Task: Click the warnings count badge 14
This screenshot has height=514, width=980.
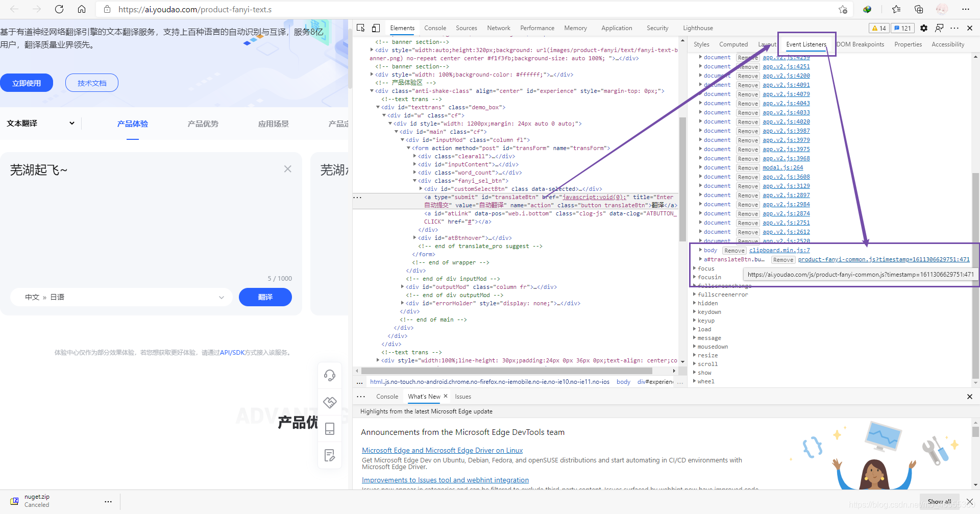Action: pyautogui.click(x=879, y=28)
